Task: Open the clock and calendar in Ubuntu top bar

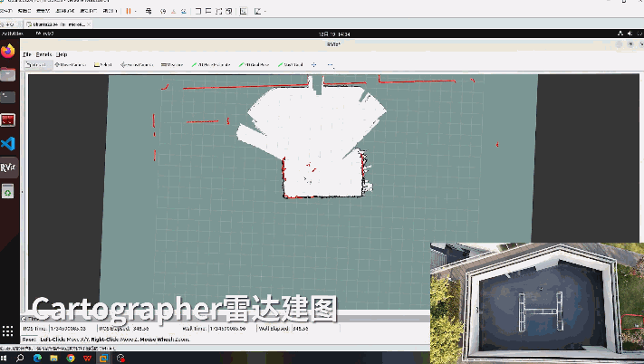Action: pos(334,34)
